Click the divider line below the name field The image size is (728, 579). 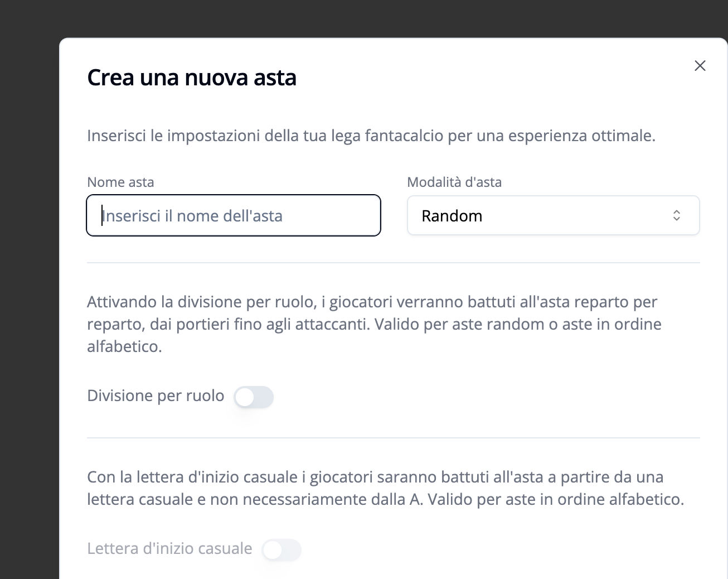coord(393,263)
